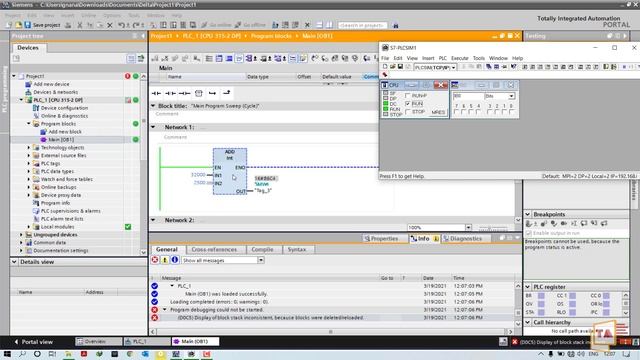Click the Save project toolbar button

pyautogui.click(x=42, y=25)
